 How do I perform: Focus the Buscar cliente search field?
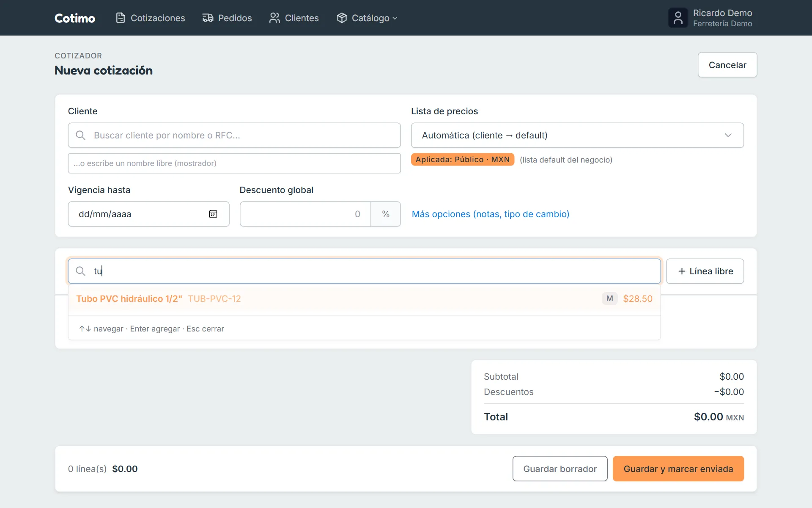(234, 135)
